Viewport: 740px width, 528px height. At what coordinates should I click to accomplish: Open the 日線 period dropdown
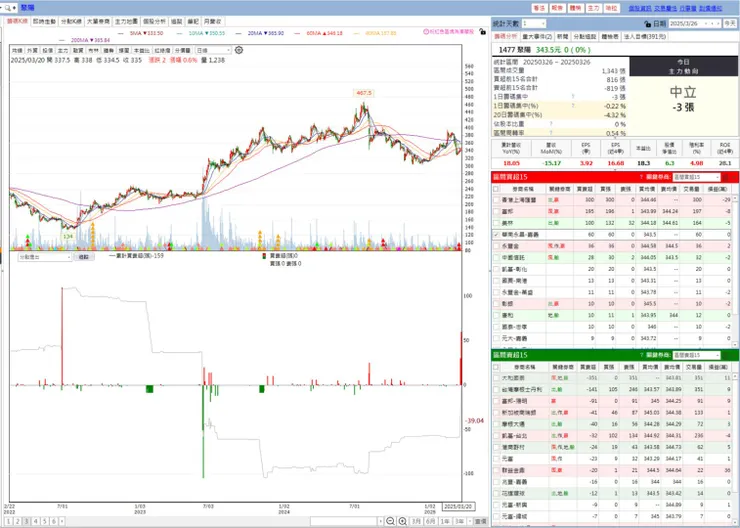coord(213,50)
